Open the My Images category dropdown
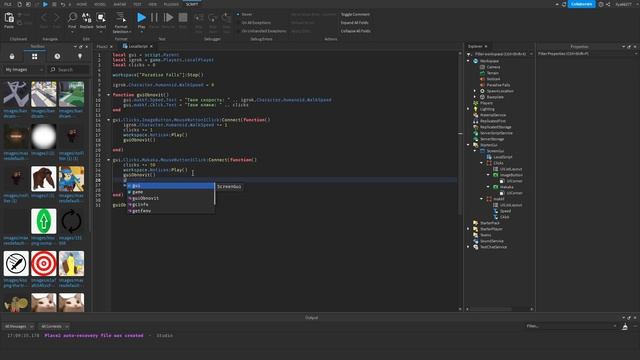The width and height of the screenshot is (640, 360). 24,70
